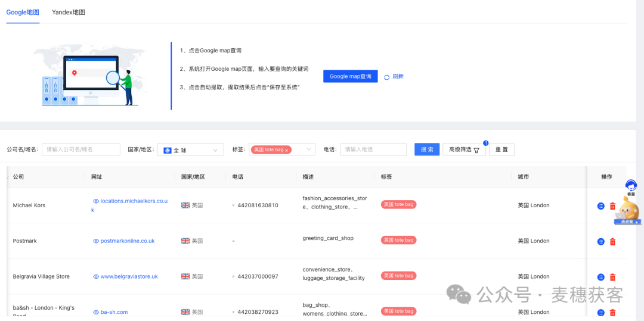This screenshot has height=321, width=644.
Task: Click the 电话 column header
Action: [238, 177]
